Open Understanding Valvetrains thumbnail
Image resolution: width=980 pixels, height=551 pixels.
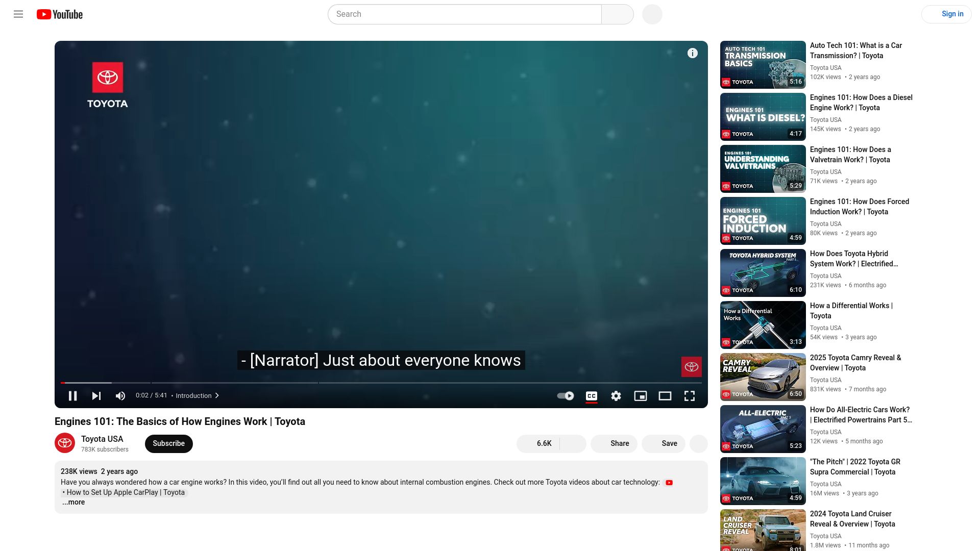[763, 169]
